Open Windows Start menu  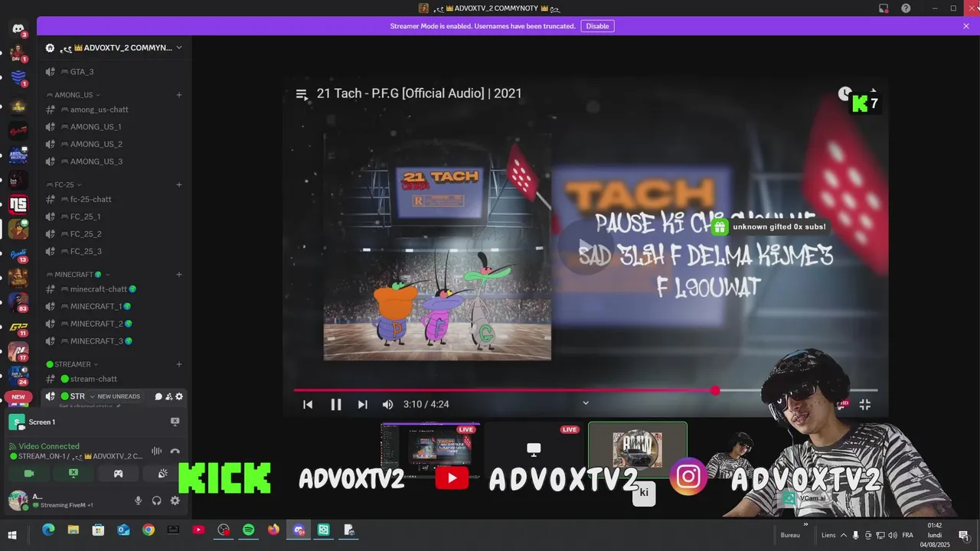pos(12,535)
